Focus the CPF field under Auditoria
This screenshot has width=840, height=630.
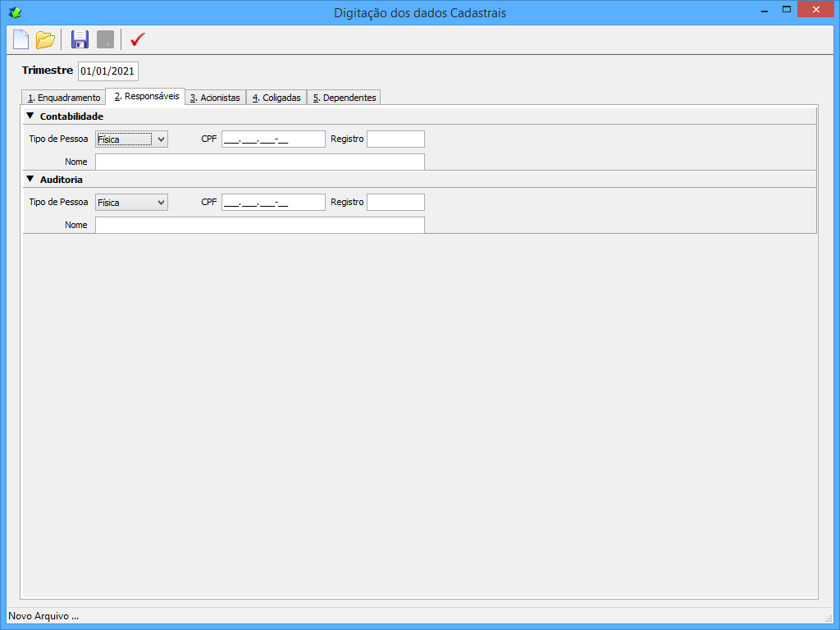(273, 203)
